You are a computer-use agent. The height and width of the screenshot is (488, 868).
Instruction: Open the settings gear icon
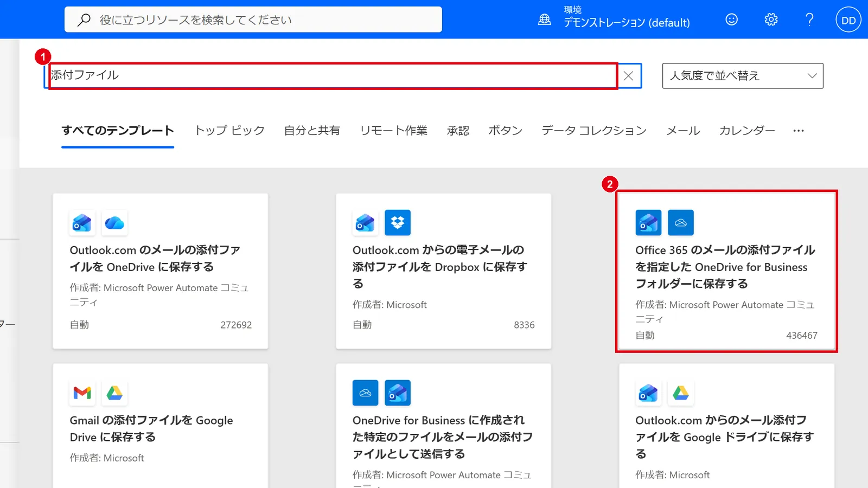point(771,20)
